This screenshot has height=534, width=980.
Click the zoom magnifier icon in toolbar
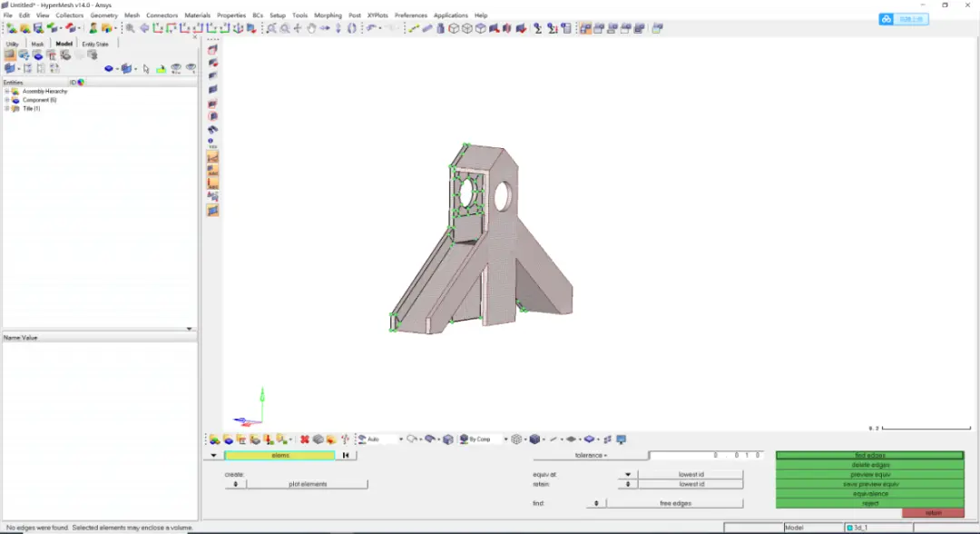coord(130,28)
